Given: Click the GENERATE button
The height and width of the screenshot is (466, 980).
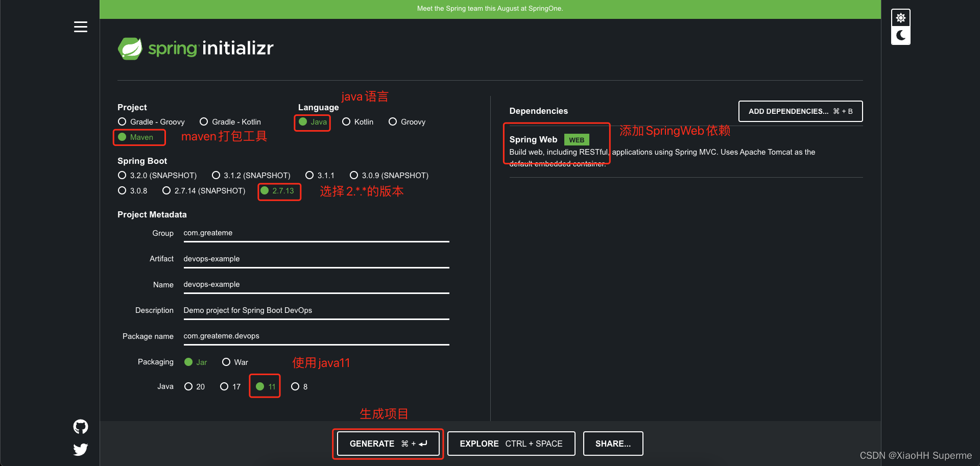Looking at the screenshot, I should [388, 444].
